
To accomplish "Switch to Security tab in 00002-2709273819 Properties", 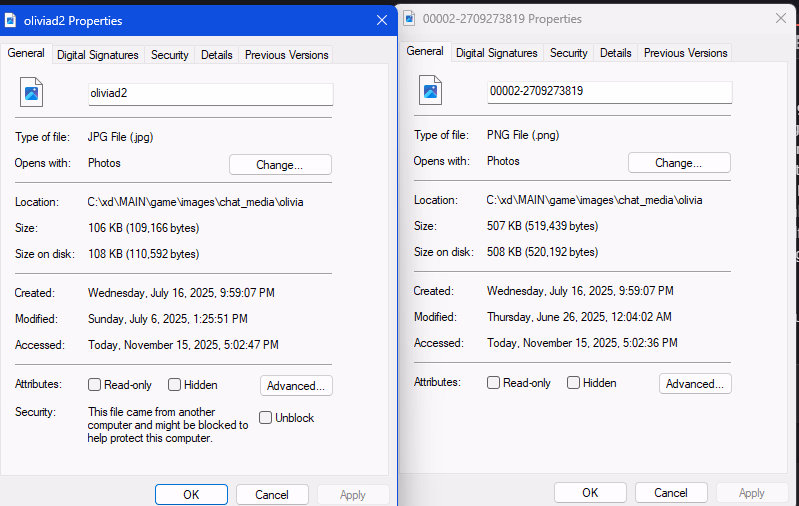I will click(x=568, y=53).
